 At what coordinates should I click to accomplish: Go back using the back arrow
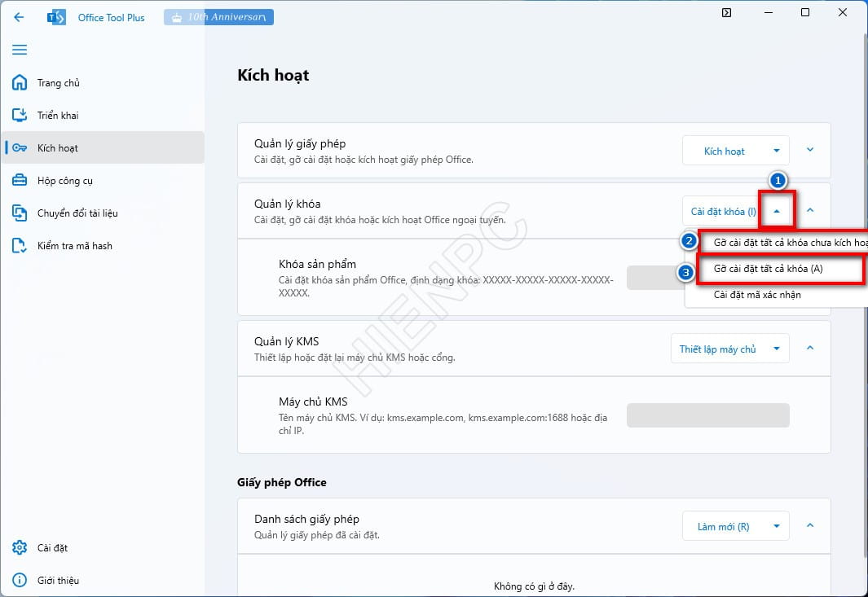19,17
